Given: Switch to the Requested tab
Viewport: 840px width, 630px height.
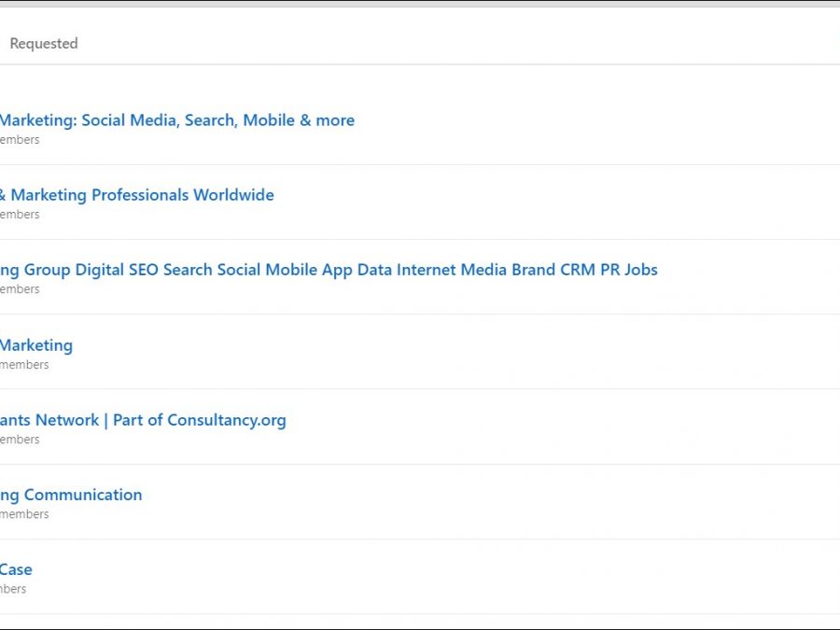Looking at the screenshot, I should point(44,44).
